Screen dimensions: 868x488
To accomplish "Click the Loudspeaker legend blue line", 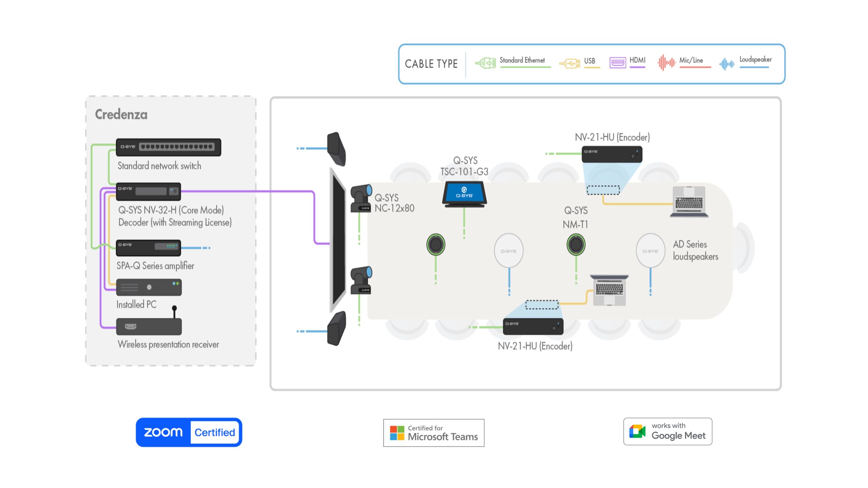I will (x=754, y=67).
